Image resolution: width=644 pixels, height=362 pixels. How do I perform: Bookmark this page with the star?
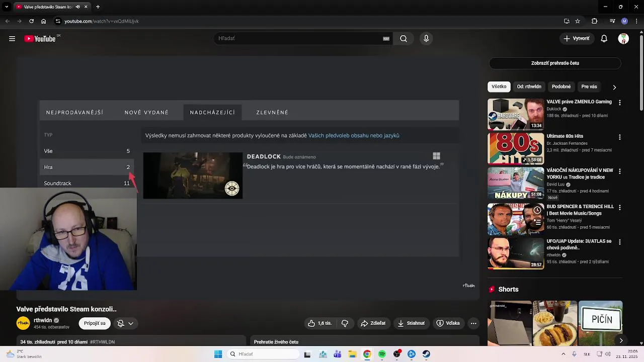click(x=578, y=21)
